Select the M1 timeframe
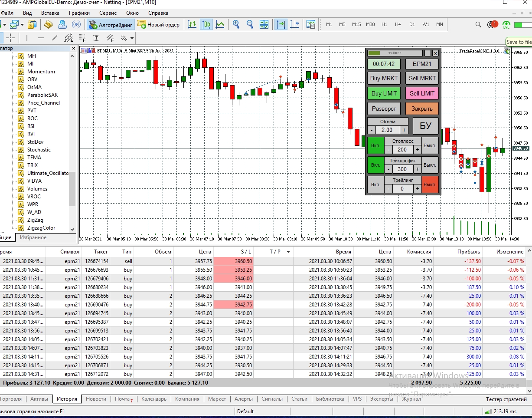Screen dimensions: 532x418 (x=329, y=25)
